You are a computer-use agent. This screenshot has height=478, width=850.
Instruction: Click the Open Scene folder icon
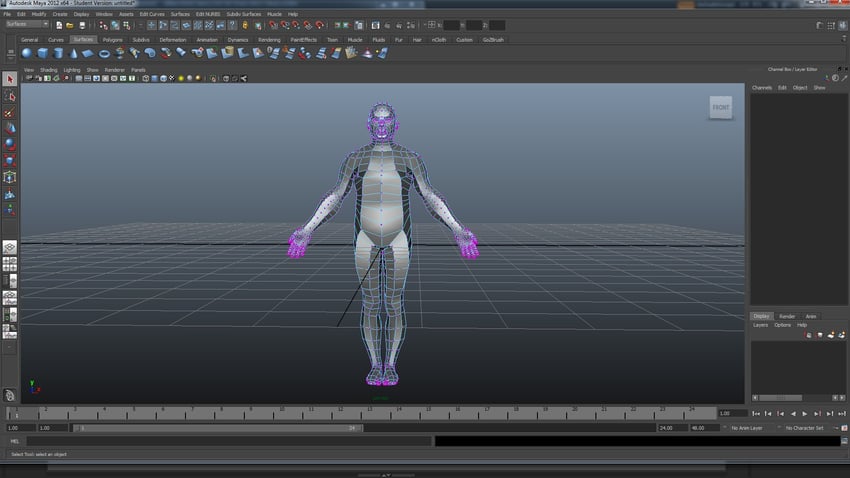pyautogui.click(x=70, y=25)
